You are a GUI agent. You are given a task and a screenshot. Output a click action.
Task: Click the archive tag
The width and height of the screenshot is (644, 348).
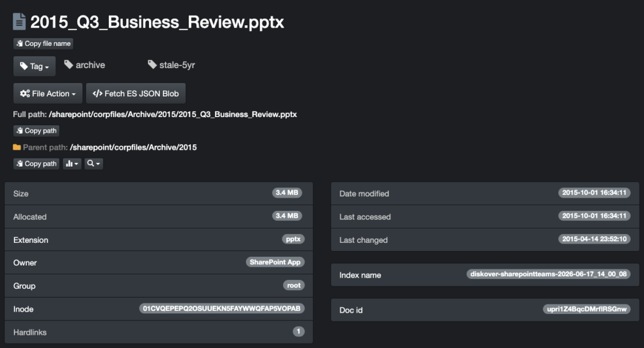(85, 65)
